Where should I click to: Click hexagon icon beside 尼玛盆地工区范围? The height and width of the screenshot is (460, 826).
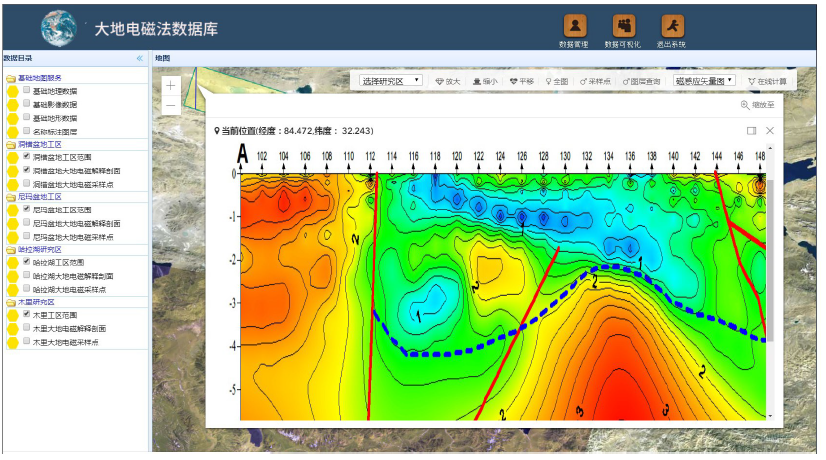point(13,210)
